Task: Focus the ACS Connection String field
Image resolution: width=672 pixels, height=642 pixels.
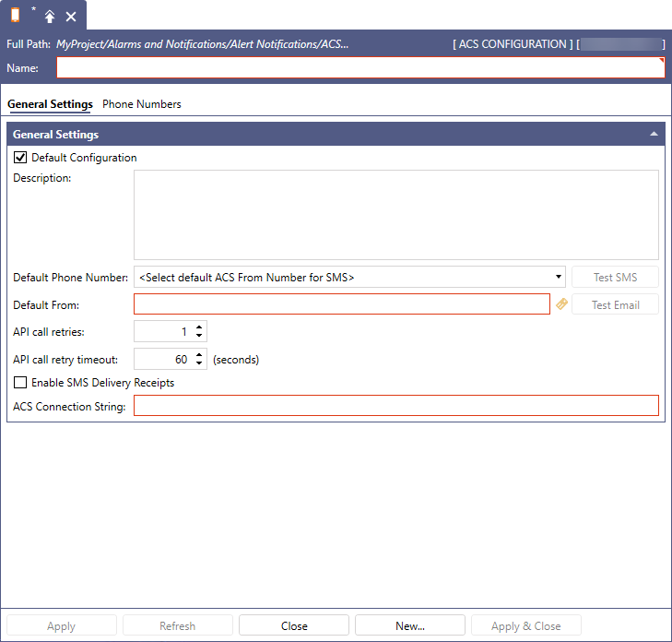Action: 395,406
